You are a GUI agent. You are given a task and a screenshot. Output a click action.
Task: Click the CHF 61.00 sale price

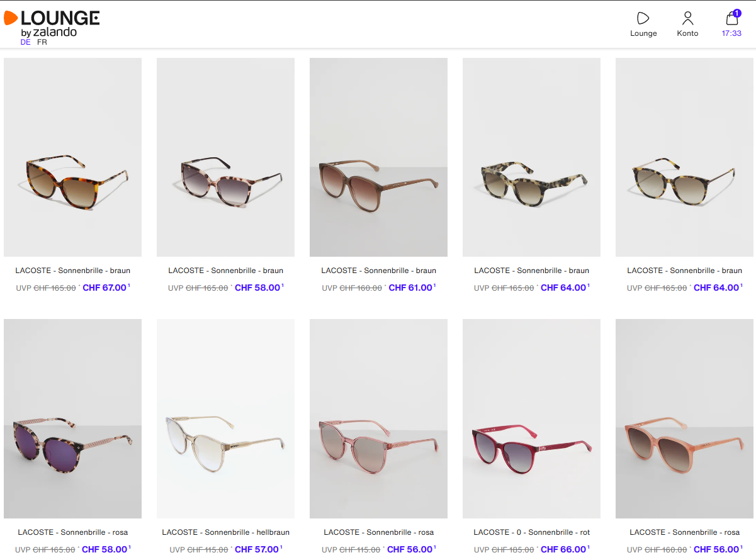pyautogui.click(x=410, y=288)
